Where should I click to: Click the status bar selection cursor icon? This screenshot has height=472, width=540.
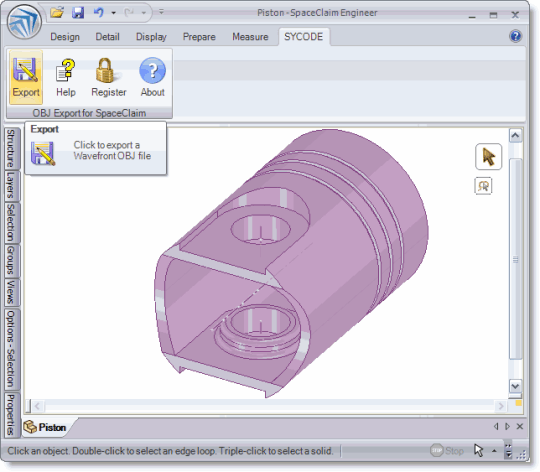click(x=478, y=450)
